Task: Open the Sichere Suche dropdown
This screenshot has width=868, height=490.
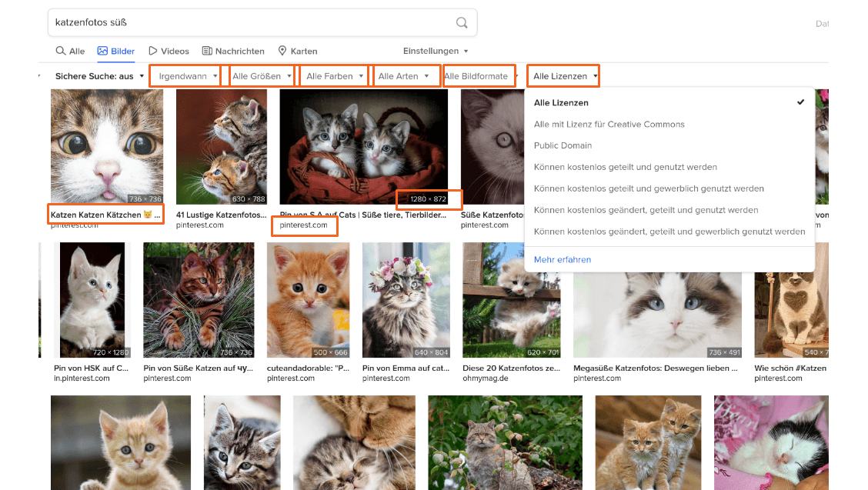Action: (99, 76)
